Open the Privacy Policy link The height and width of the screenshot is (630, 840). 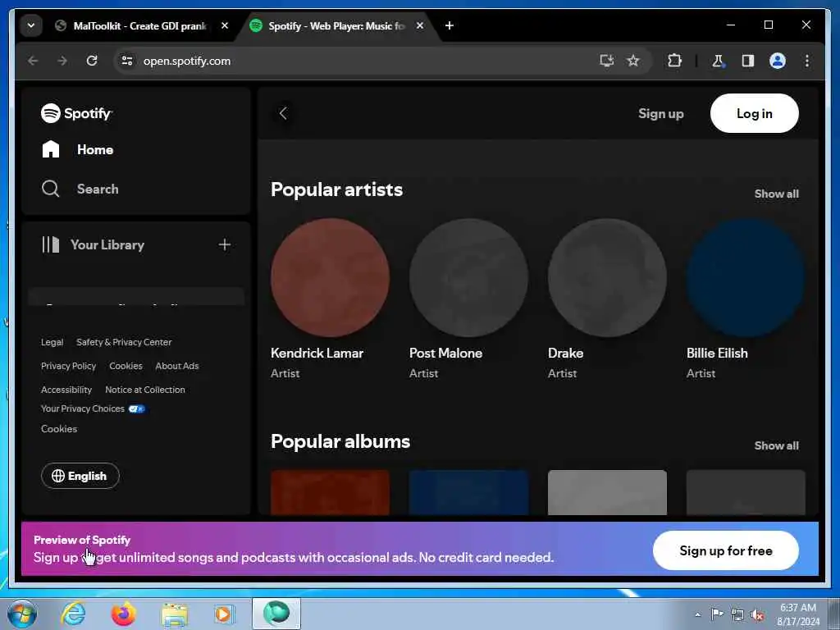click(x=69, y=366)
